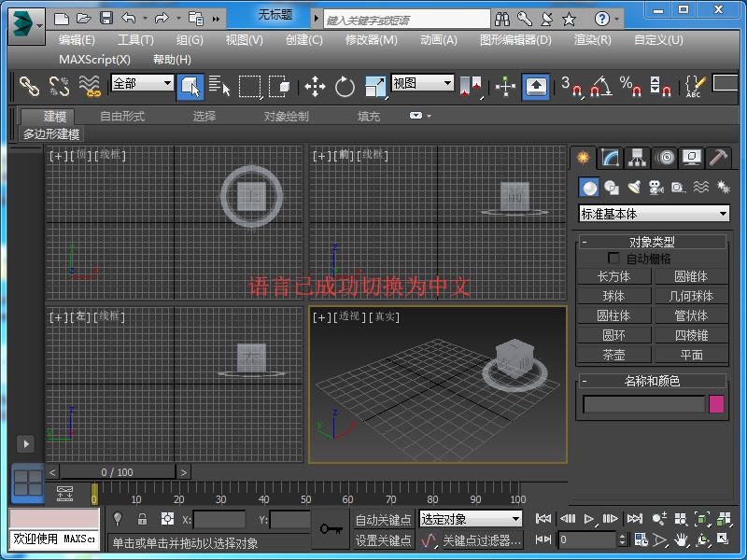Open the selection filter dropdown showing 全部
747x560 pixels.
140,84
